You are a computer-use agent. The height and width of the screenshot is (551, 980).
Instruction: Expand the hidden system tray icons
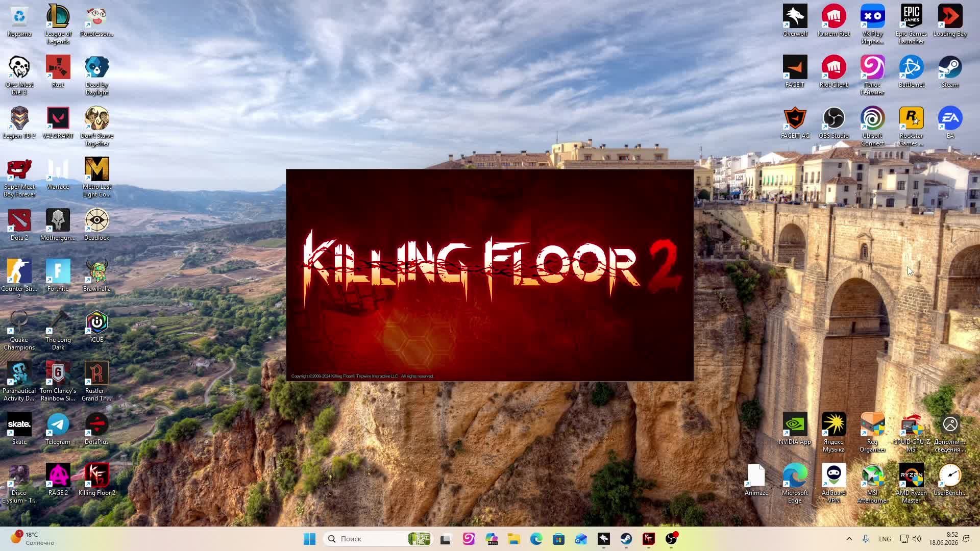pos(849,539)
